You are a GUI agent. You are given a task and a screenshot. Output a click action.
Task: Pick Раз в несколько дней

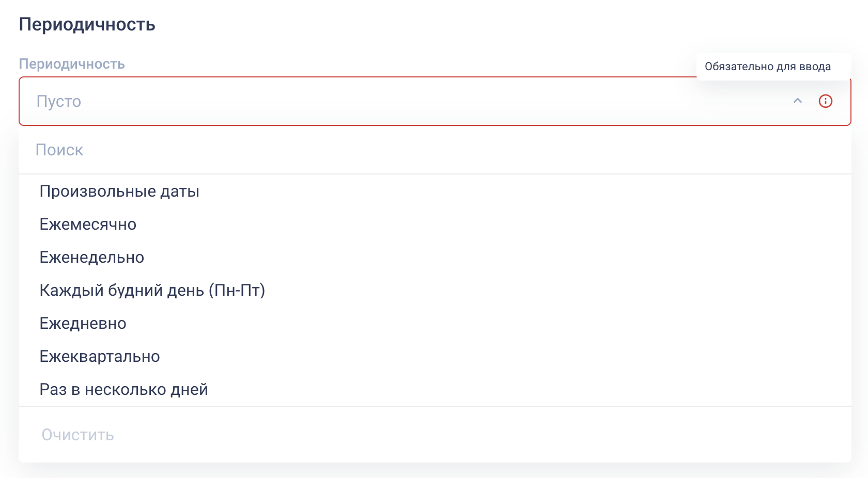coord(124,390)
